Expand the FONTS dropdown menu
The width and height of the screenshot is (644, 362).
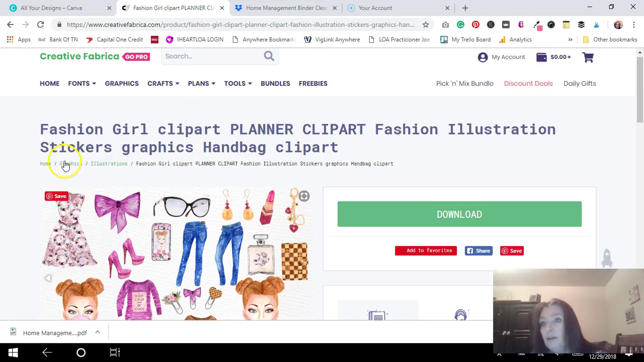pos(82,83)
